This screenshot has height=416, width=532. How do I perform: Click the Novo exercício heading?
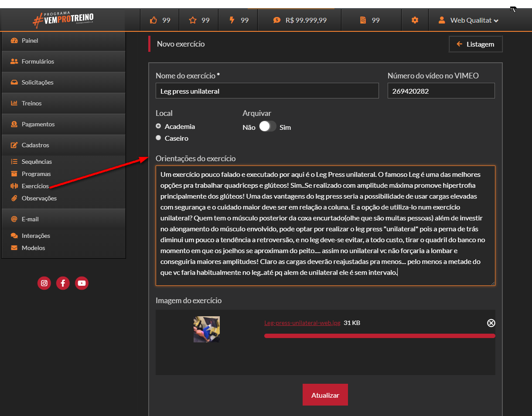[181, 44]
